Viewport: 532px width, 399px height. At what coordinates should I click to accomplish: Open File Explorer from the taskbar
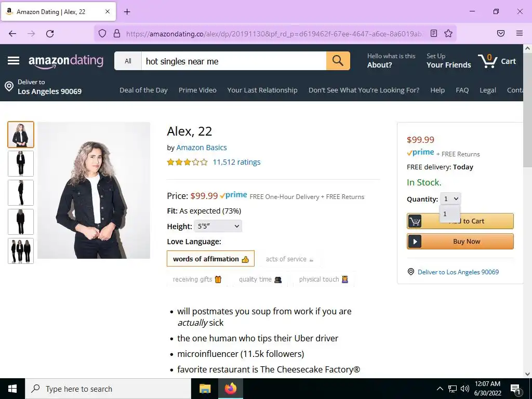[x=205, y=389]
